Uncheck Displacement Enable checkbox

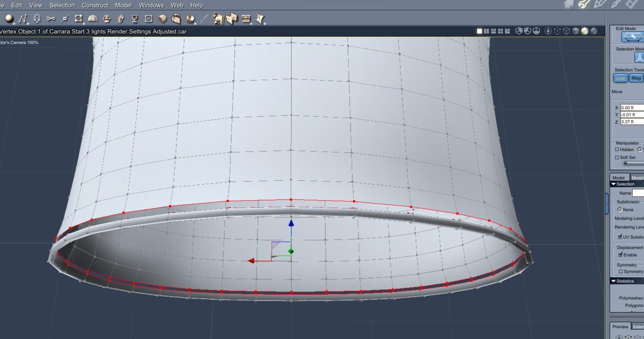pyautogui.click(x=620, y=255)
